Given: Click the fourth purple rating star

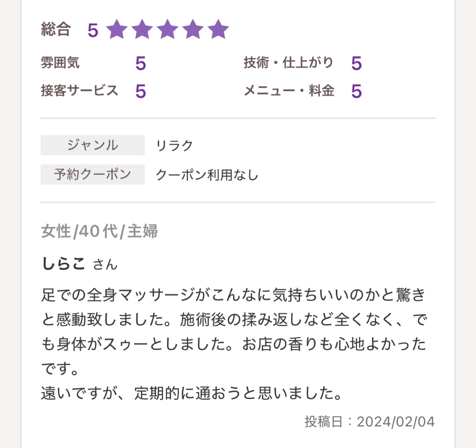Looking at the screenshot, I should pyautogui.click(x=193, y=29).
